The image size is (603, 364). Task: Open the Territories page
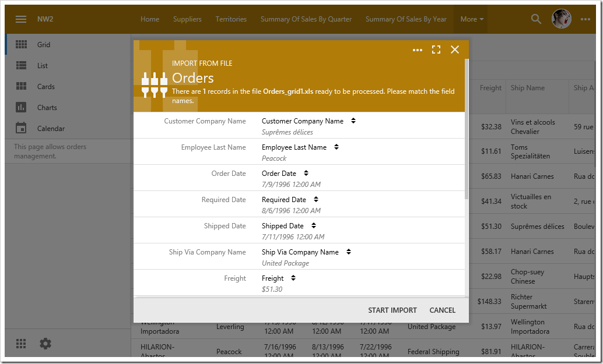point(231,19)
